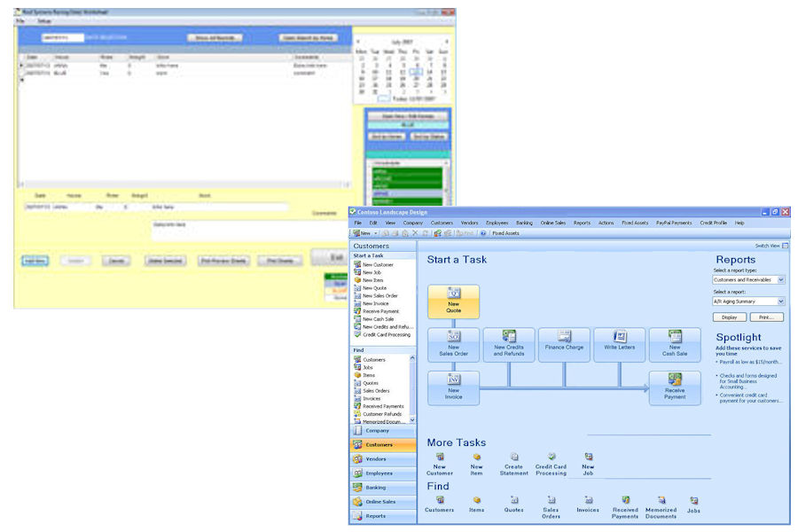Click the Receive Payment tile

(675, 387)
